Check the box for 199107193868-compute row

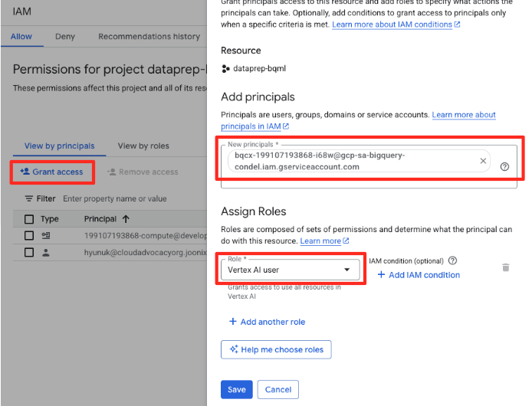pos(29,235)
